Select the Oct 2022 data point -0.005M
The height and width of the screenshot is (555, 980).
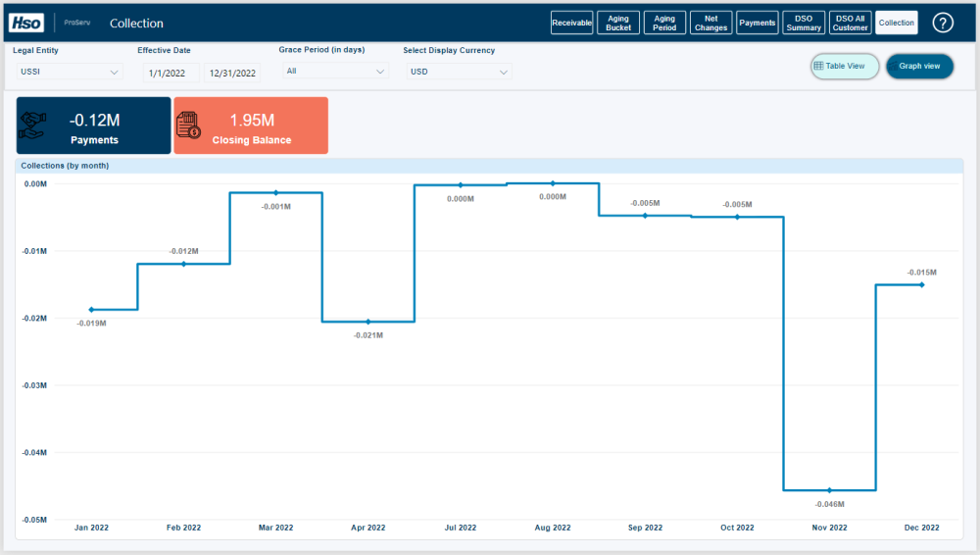click(738, 217)
